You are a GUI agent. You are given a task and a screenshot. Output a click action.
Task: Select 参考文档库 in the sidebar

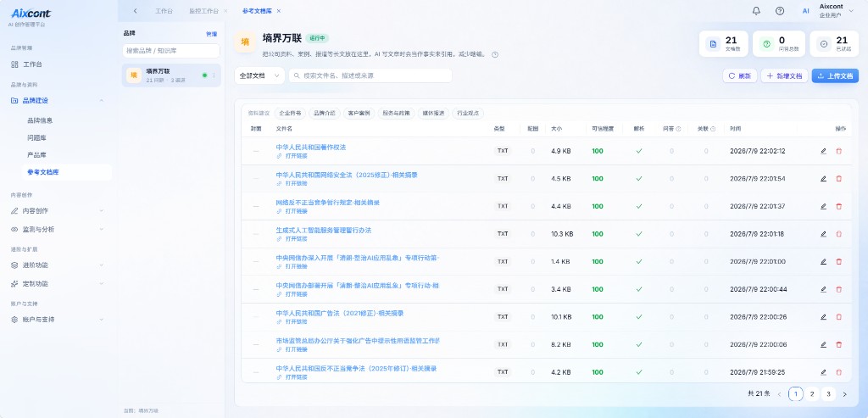(x=66, y=172)
